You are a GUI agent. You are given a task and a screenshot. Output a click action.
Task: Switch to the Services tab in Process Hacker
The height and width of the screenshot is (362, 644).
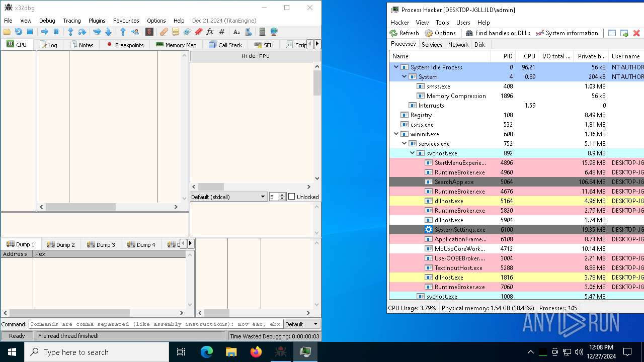432,45
